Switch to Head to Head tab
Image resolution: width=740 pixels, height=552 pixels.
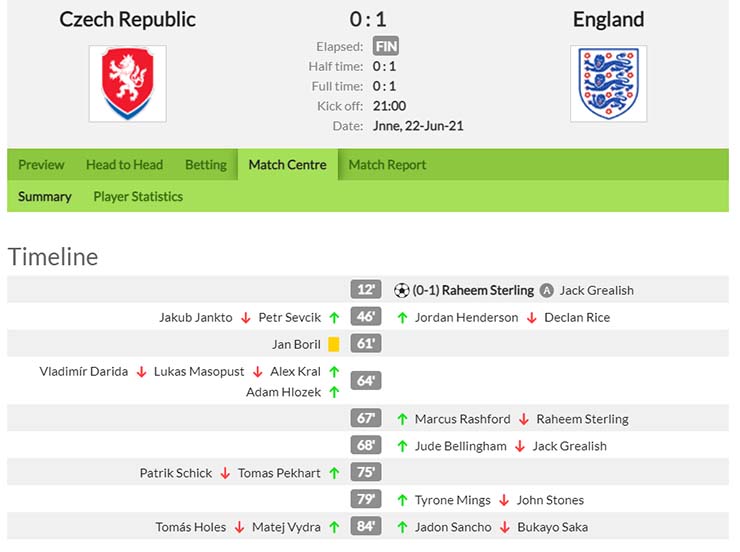125,165
